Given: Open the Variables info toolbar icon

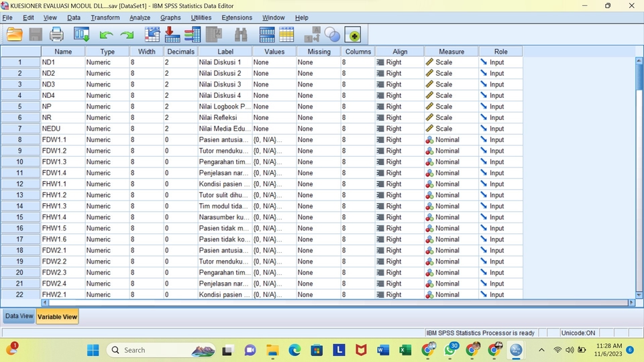Looking at the screenshot, I should (x=193, y=34).
